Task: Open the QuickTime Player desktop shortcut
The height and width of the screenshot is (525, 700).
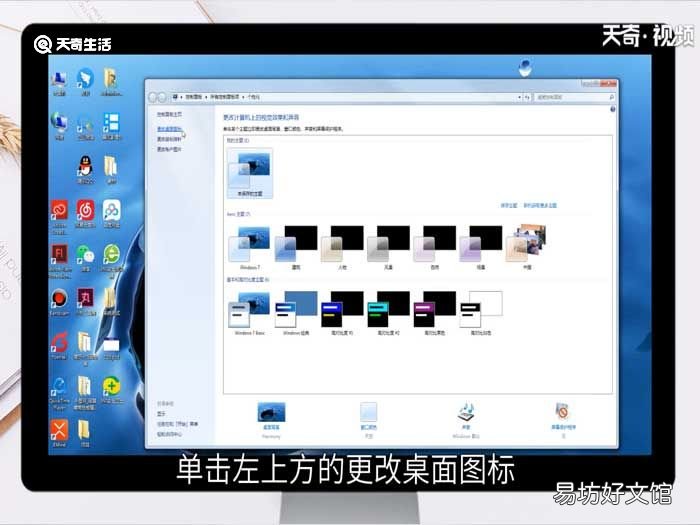Action: coord(59,394)
